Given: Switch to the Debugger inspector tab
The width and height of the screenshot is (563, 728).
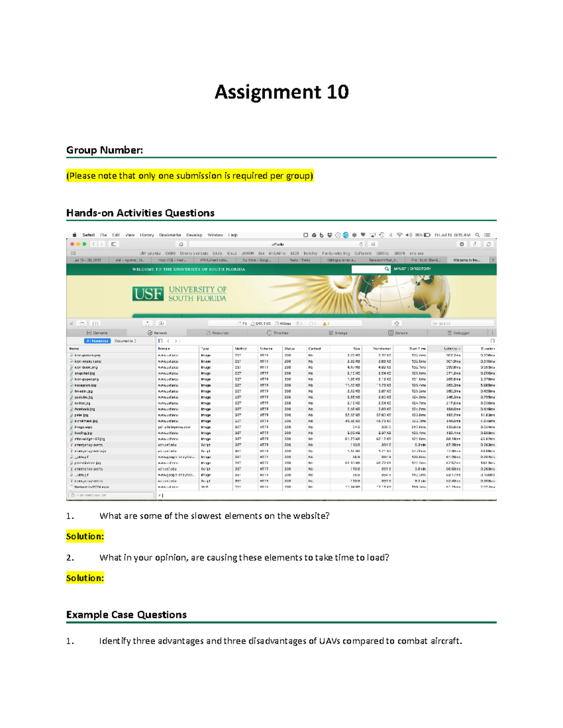Looking at the screenshot, I should point(458,333).
